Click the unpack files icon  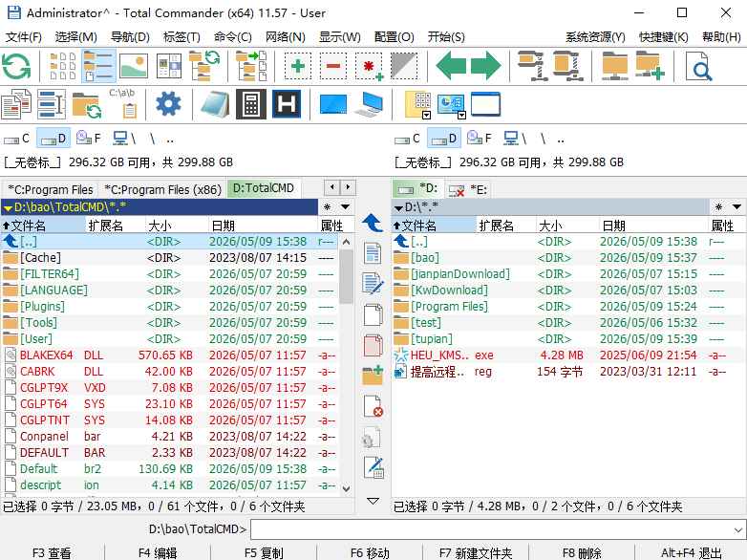[568, 66]
